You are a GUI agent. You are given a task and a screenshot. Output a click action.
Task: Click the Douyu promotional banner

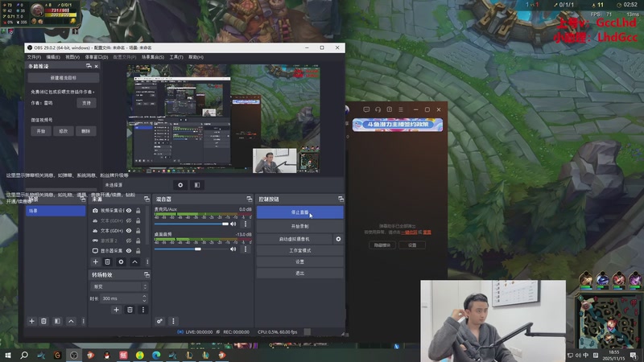point(398,125)
